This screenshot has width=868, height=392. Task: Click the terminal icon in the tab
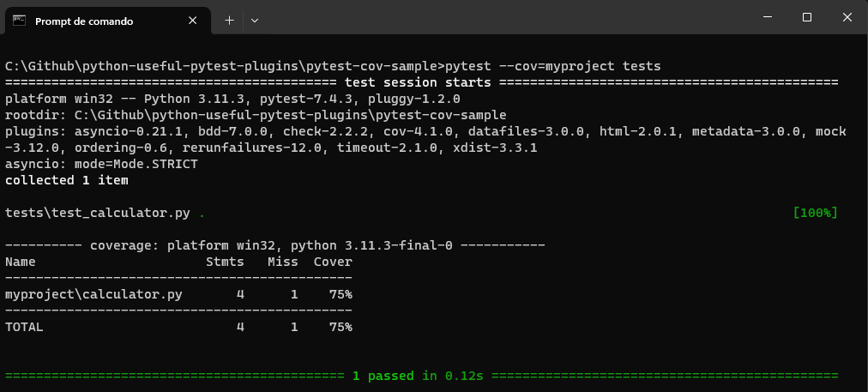20,21
